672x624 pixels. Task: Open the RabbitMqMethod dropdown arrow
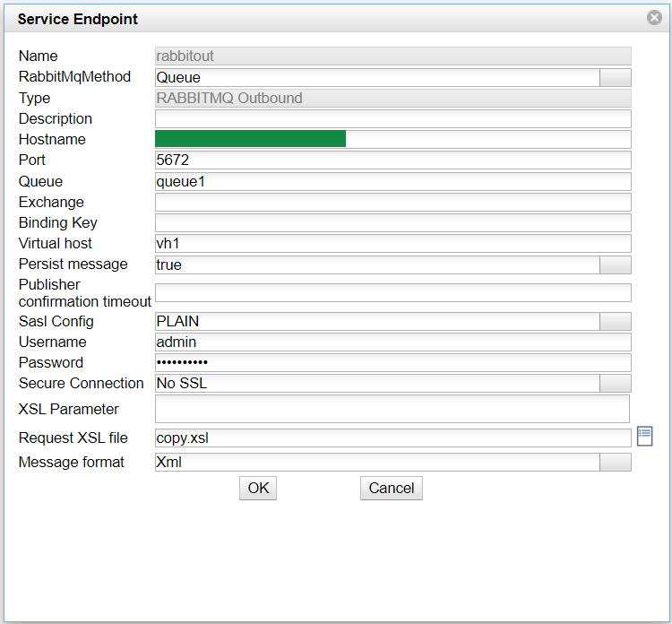(x=615, y=78)
